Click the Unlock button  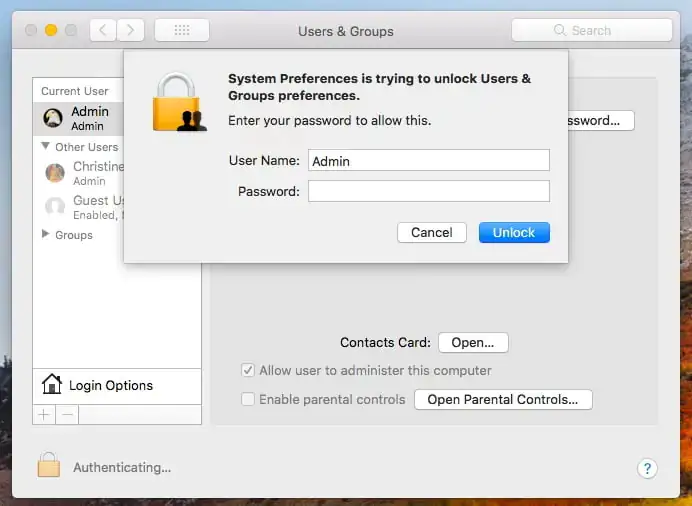(x=514, y=232)
